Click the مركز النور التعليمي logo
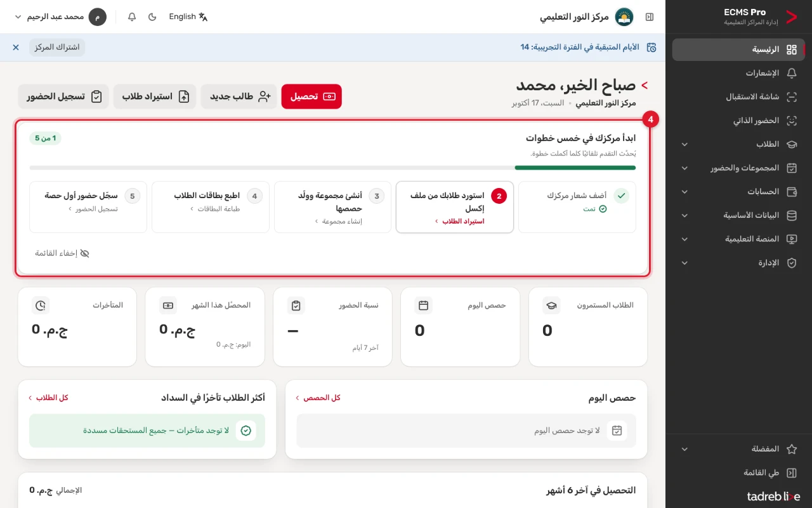The image size is (812, 508). point(624,17)
